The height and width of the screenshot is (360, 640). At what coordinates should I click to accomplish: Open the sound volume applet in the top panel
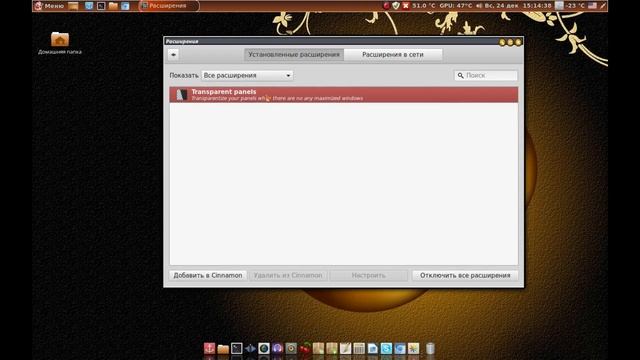479,6
